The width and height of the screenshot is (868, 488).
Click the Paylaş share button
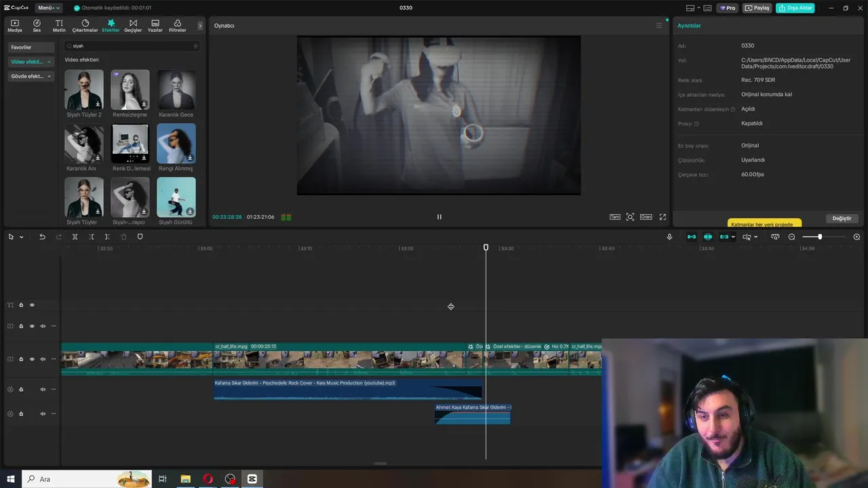point(757,8)
